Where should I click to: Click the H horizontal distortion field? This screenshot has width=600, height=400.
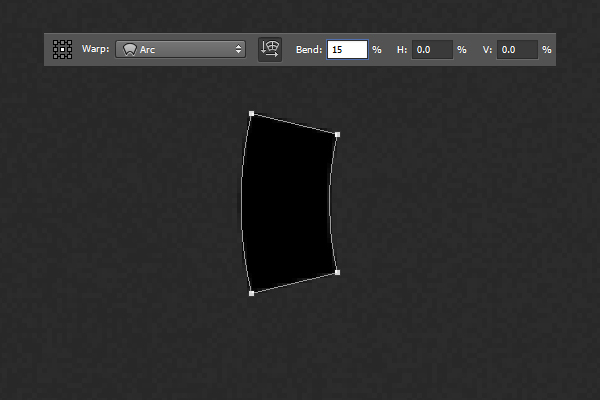[432, 49]
